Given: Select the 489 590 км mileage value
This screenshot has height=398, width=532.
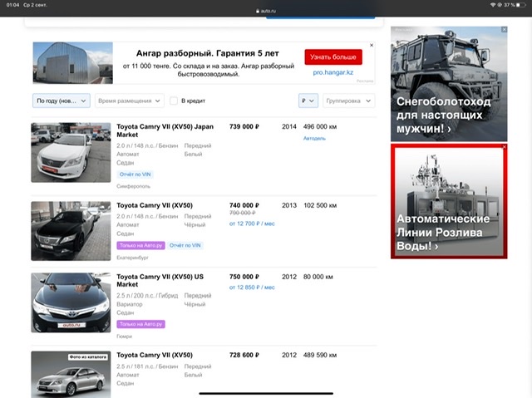Looking at the screenshot, I should (320, 355).
